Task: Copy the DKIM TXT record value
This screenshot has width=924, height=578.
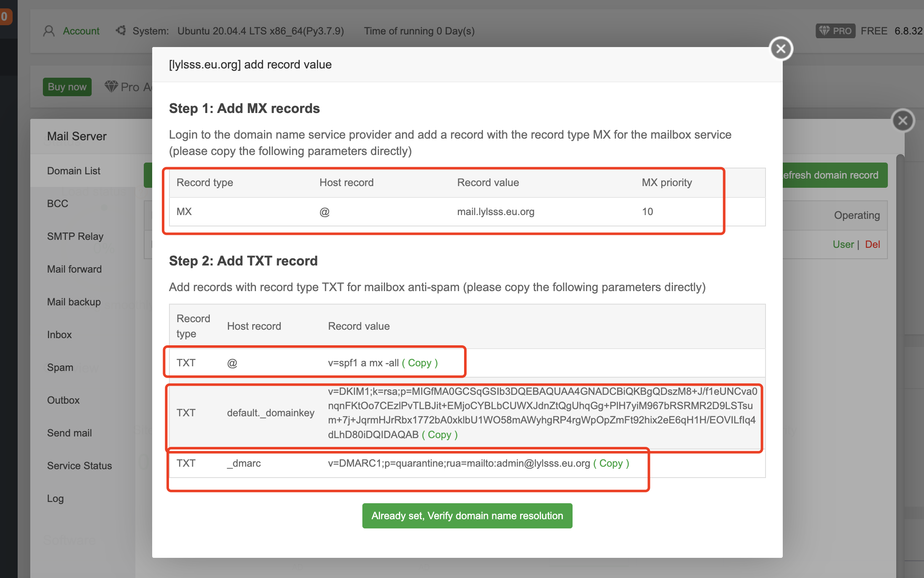Action: pyautogui.click(x=439, y=435)
